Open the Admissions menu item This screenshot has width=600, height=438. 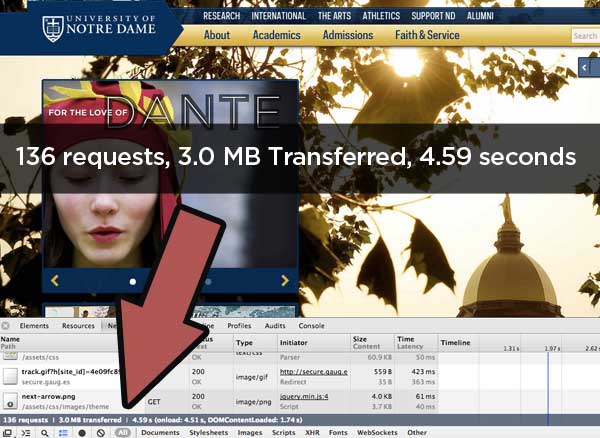coord(348,35)
